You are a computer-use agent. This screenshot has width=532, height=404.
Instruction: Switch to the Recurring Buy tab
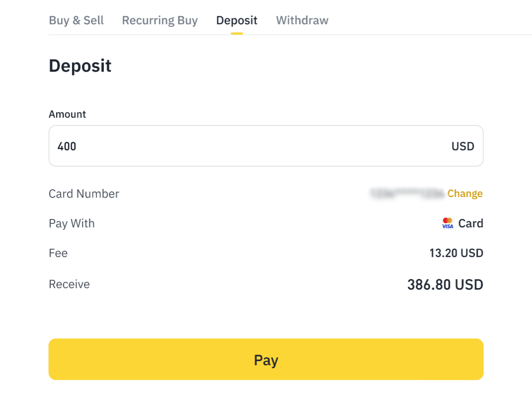pyautogui.click(x=160, y=20)
